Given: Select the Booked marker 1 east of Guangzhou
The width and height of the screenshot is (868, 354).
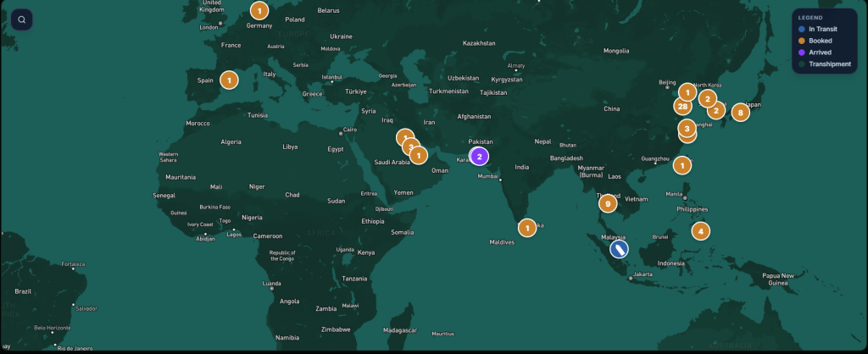Looking at the screenshot, I should (x=682, y=165).
